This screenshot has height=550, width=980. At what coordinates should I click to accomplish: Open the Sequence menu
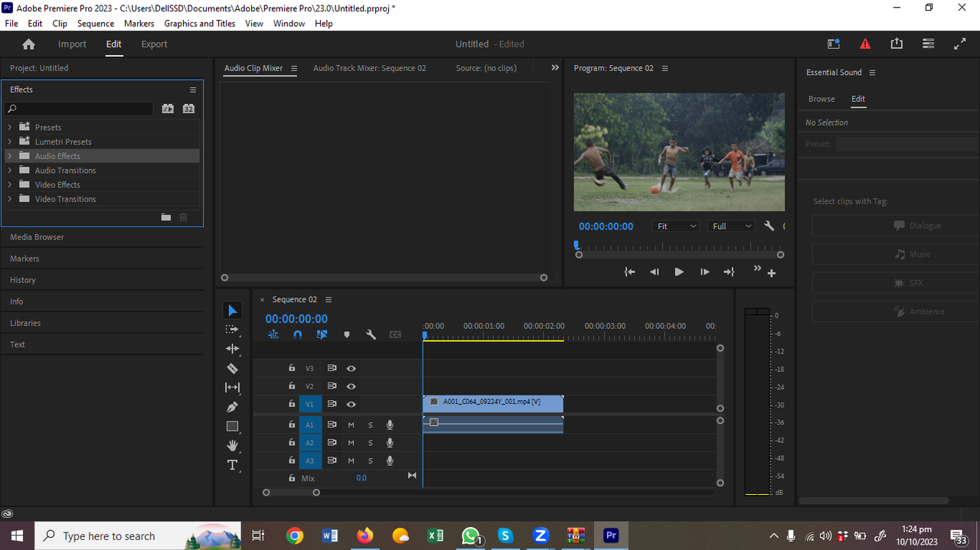point(96,24)
